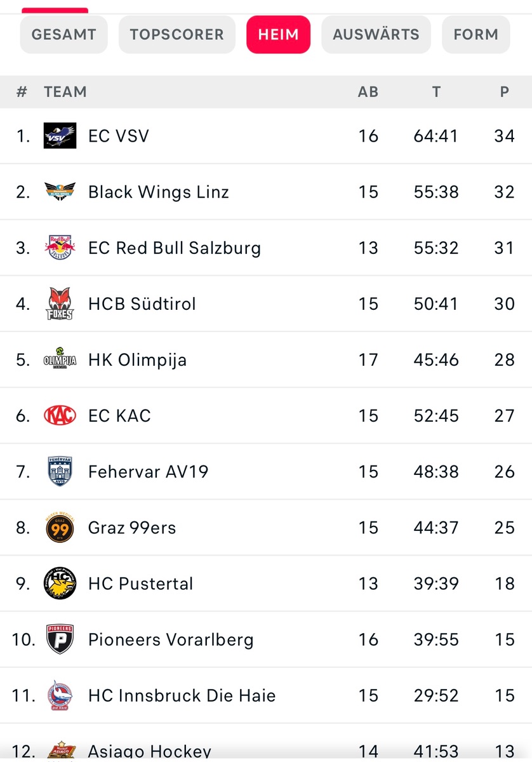Sort table by the P column header
The height and width of the screenshot is (762, 532).
point(504,91)
